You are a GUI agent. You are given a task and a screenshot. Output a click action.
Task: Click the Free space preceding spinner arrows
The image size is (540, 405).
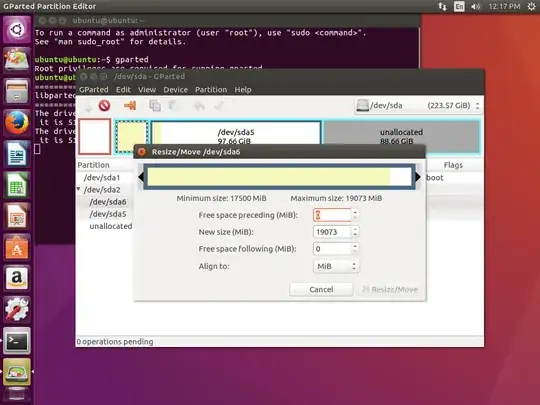355,215
